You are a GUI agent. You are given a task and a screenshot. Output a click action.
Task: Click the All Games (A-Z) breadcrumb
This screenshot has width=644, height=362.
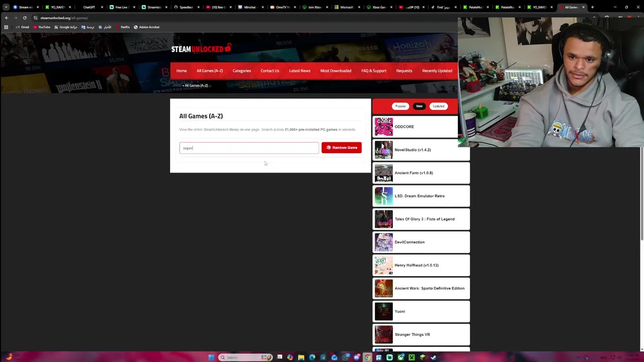click(196, 85)
